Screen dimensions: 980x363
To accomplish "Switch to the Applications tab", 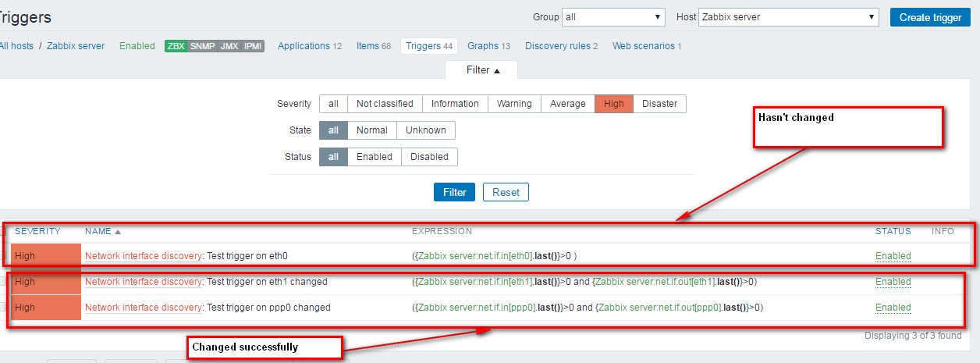I will [310, 46].
